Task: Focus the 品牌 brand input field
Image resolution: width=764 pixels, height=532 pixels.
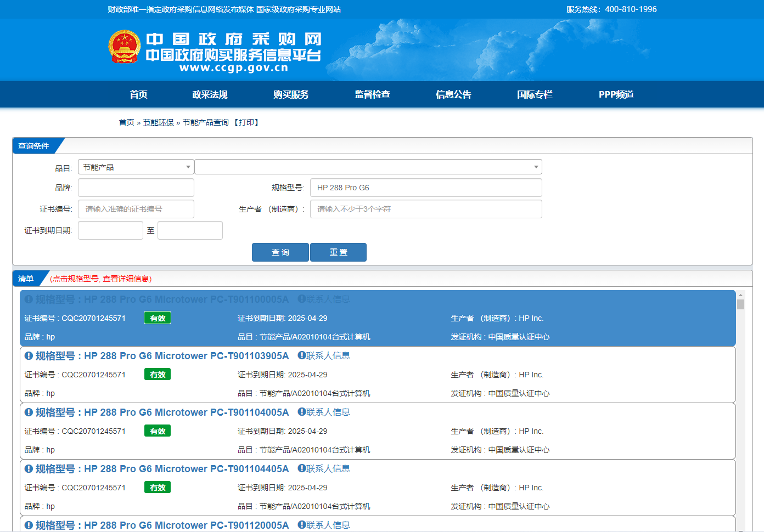Action: point(136,188)
